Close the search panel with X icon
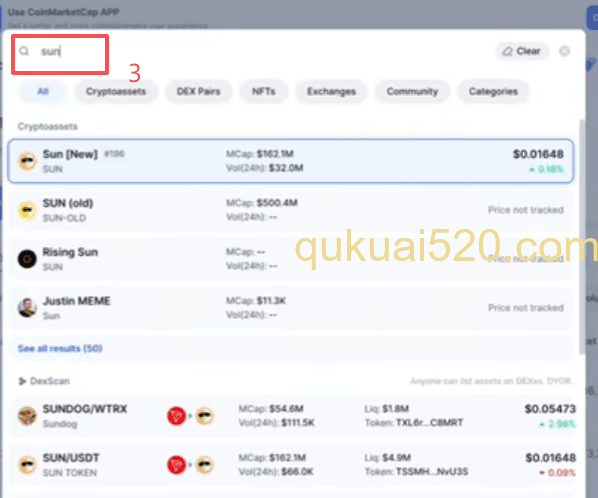Viewport: 598px width, 498px height. coord(564,51)
